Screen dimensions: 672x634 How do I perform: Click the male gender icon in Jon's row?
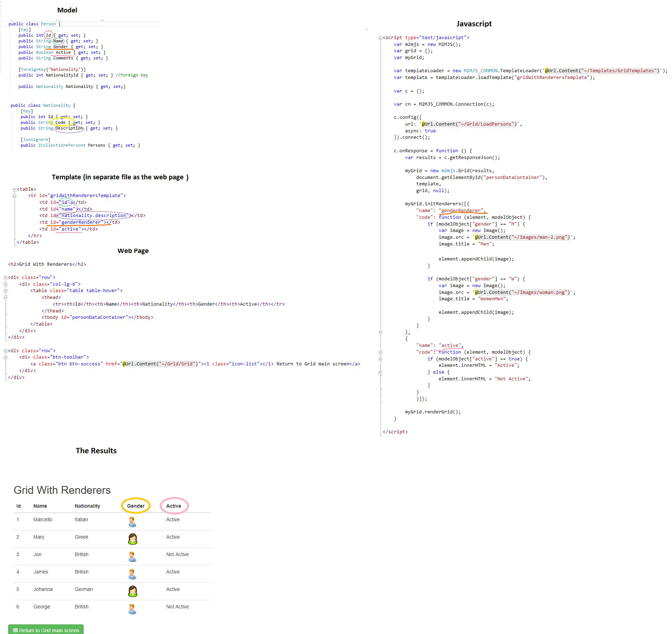[132, 557]
